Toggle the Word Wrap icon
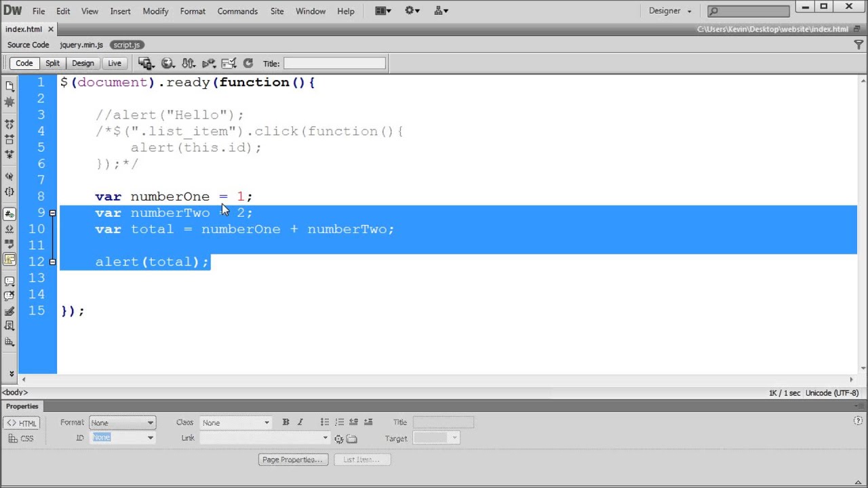The width and height of the screenshot is (868, 488). click(x=9, y=244)
